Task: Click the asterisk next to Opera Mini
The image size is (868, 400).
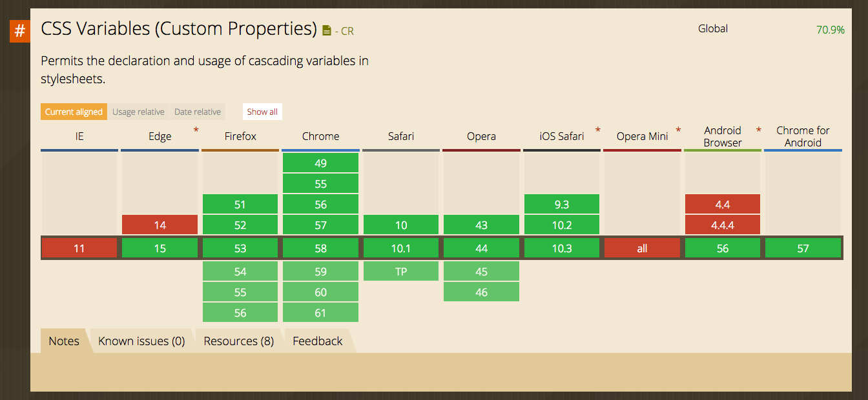Action: click(677, 130)
